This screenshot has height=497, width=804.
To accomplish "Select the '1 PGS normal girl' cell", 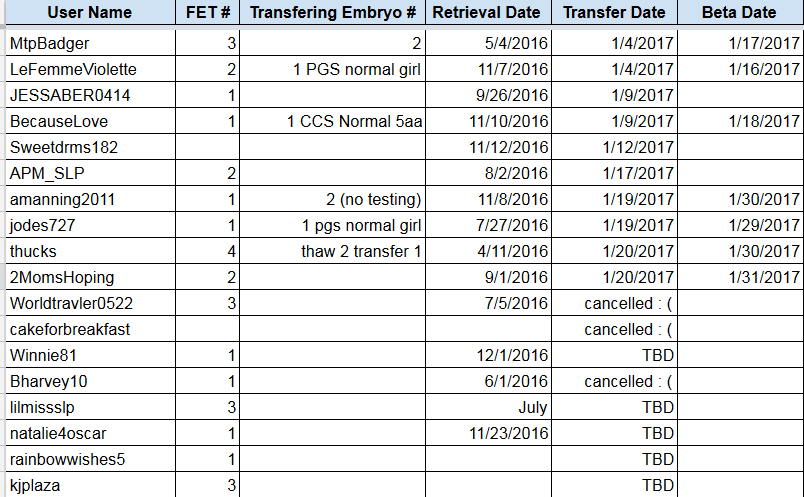I will [x=332, y=69].
